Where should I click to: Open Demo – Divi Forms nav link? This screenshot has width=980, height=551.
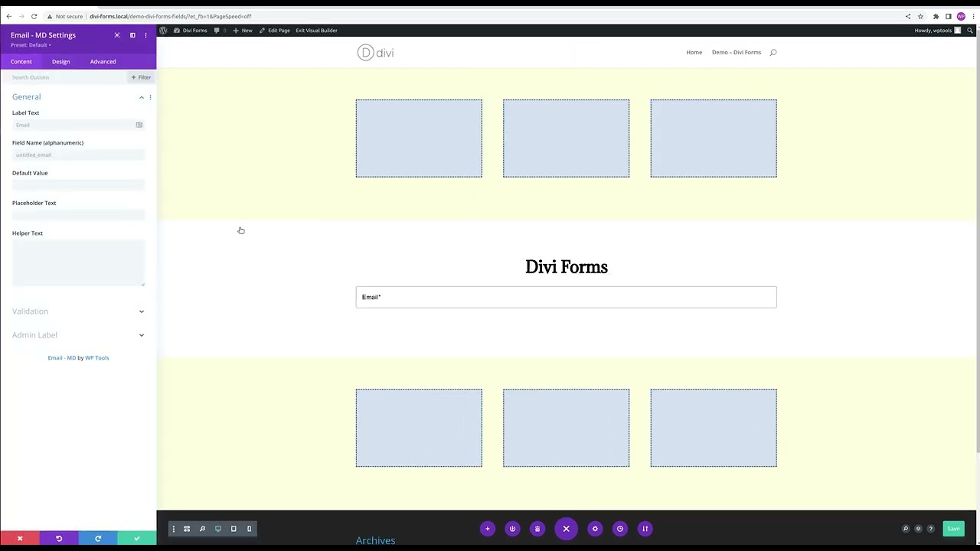737,53
